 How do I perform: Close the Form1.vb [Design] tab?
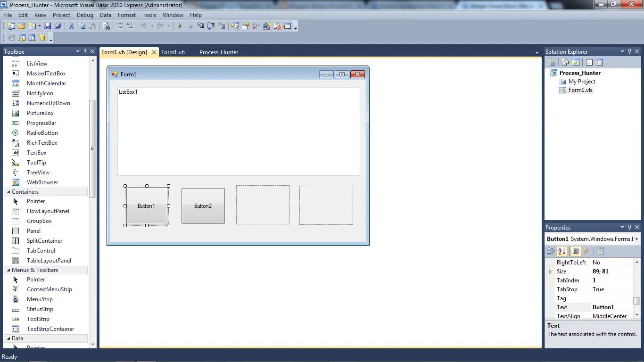coord(154,52)
